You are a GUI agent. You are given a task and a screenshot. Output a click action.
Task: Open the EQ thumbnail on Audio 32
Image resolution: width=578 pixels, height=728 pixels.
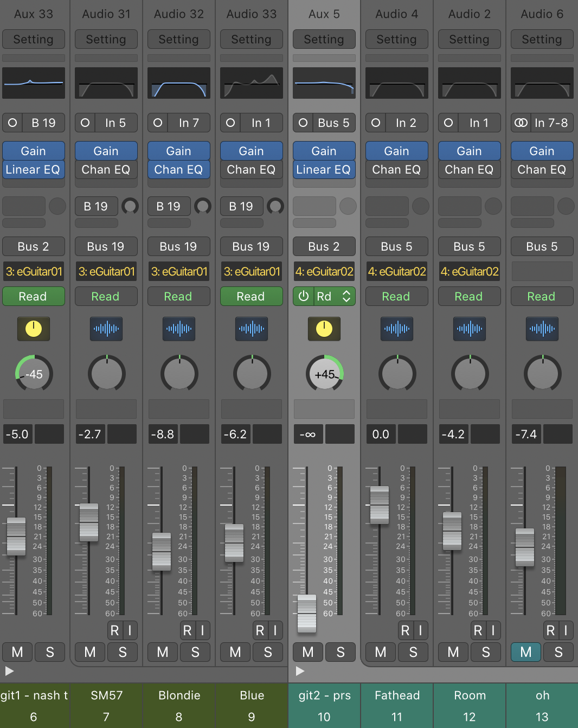pyautogui.click(x=179, y=83)
